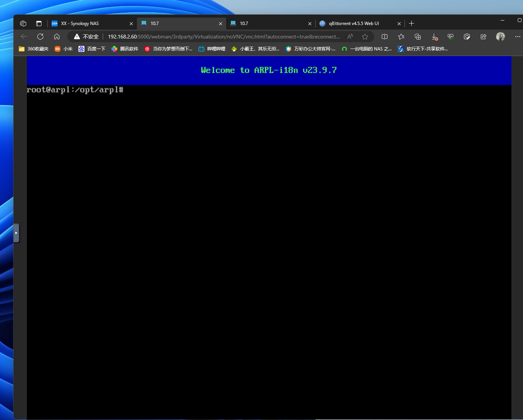Screen dimensions: 523x420
Task: Open the tab actions menu icon
Action: (39, 24)
